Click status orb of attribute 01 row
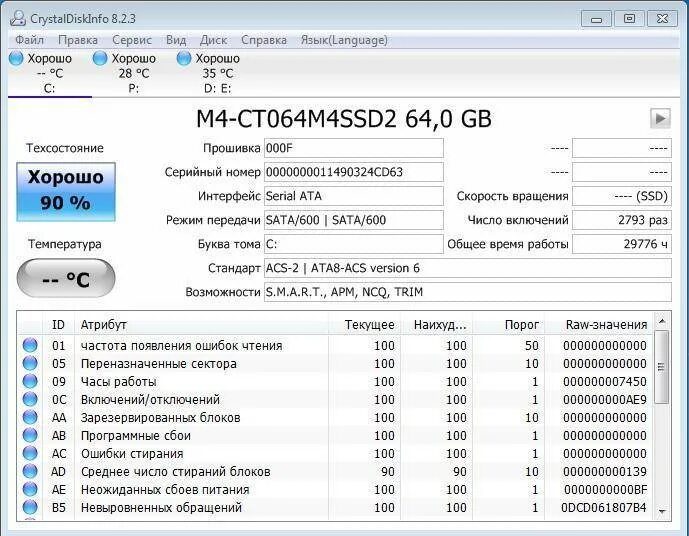 click(30, 345)
